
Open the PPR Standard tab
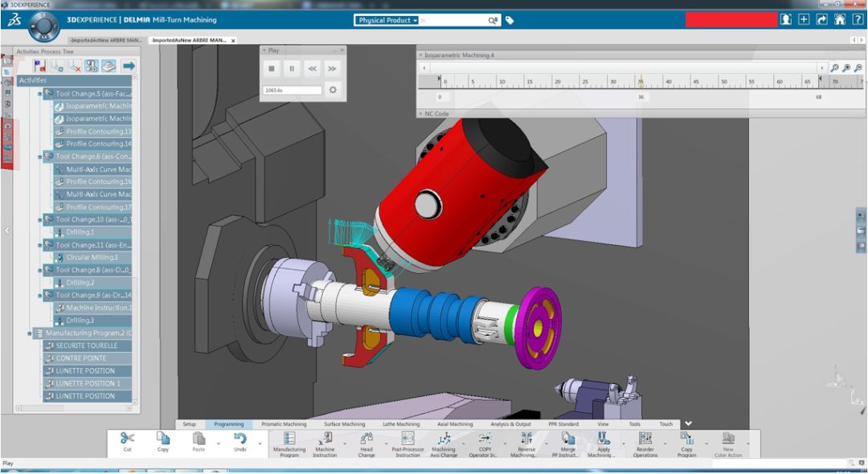click(563, 424)
